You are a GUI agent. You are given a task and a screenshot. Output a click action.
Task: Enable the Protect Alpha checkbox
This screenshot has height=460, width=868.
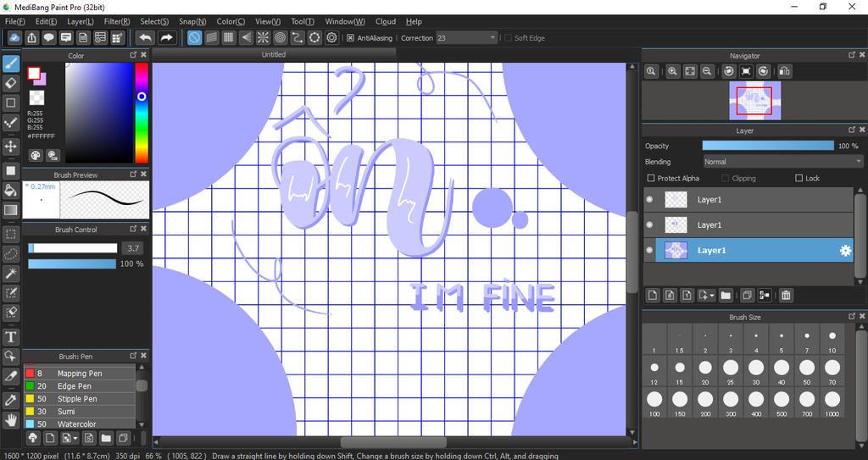[651, 178]
